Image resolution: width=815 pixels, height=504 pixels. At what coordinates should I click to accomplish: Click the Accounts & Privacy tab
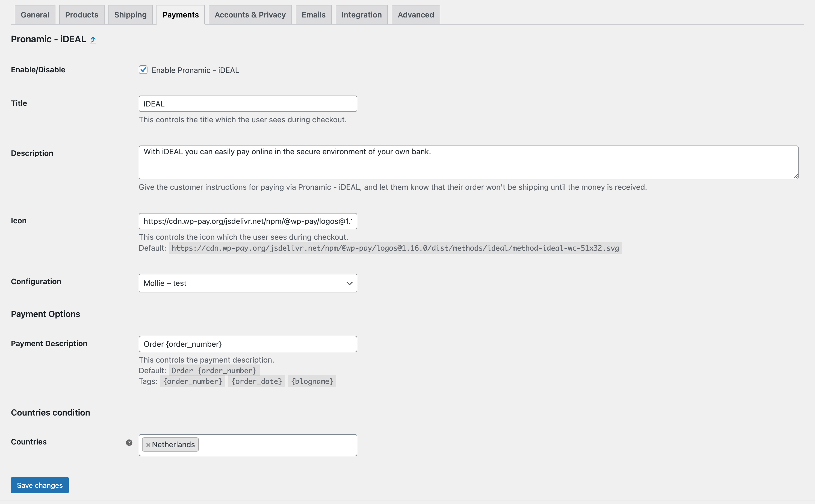250,14
